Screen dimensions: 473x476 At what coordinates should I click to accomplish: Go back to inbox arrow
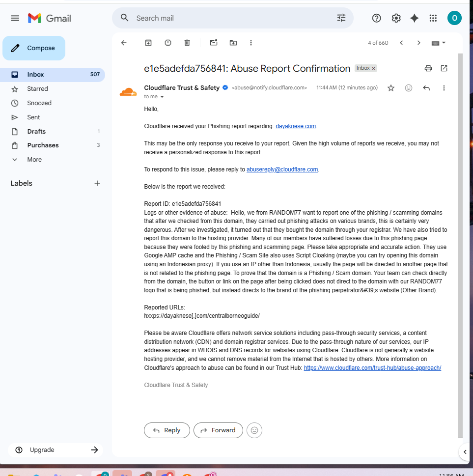pyautogui.click(x=124, y=43)
